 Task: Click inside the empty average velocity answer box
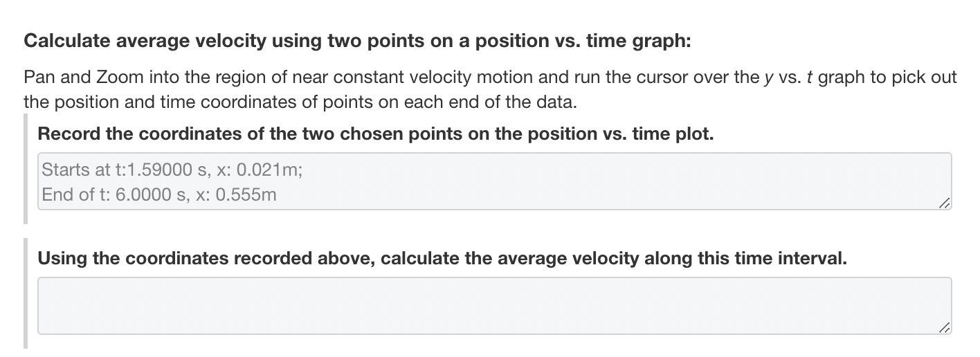pos(494,306)
